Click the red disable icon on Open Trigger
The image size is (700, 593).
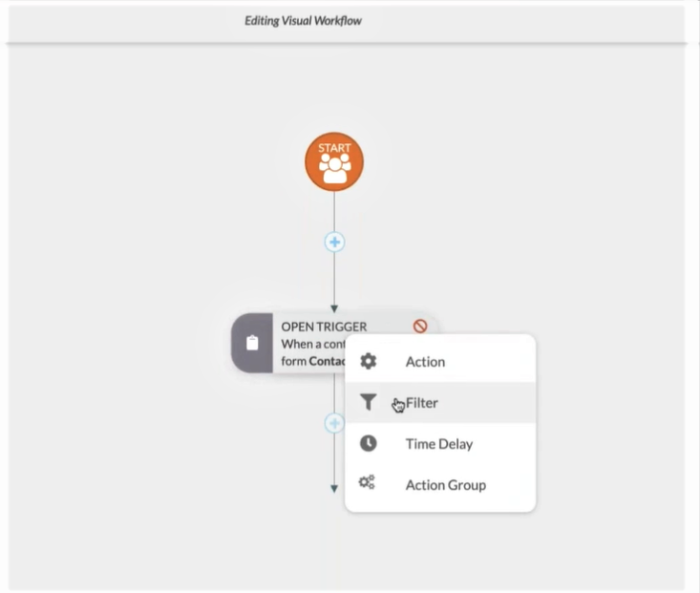click(x=420, y=326)
